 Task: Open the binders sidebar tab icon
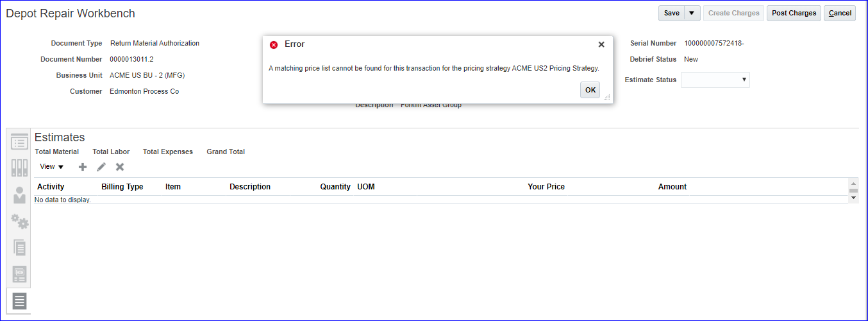click(x=19, y=168)
